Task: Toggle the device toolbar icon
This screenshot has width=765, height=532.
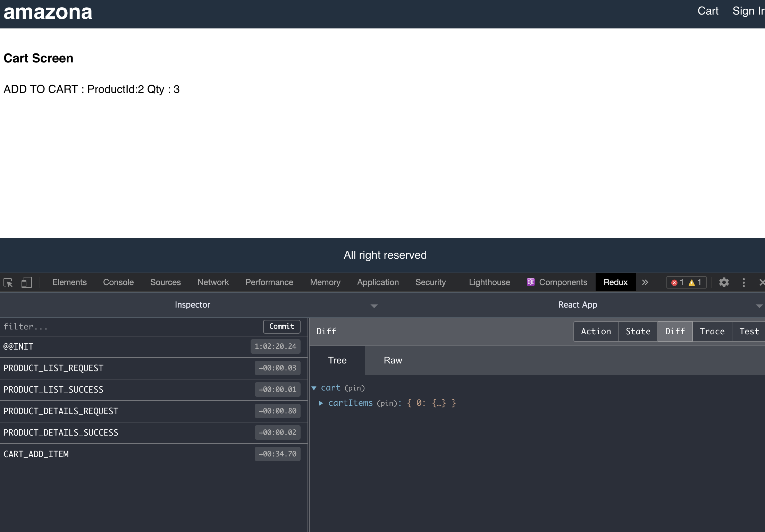Action: point(27,283)
